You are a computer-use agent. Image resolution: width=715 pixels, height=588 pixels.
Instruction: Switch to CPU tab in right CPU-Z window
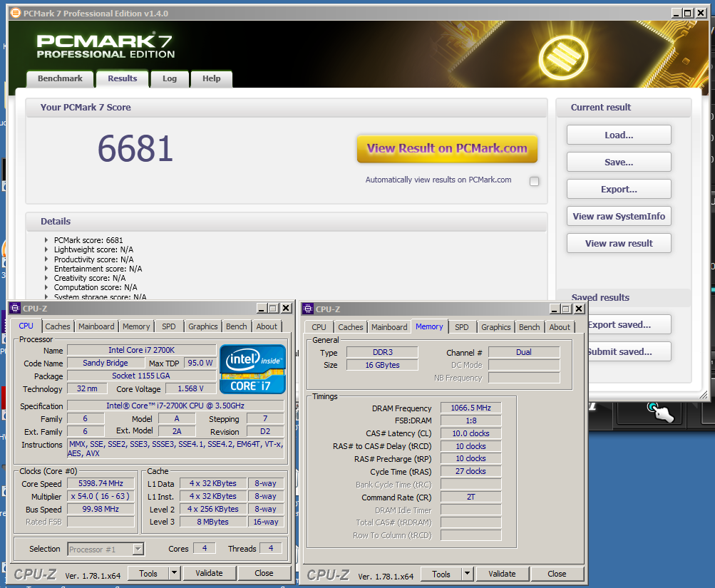pyautogui.click(x=319, y=327)
